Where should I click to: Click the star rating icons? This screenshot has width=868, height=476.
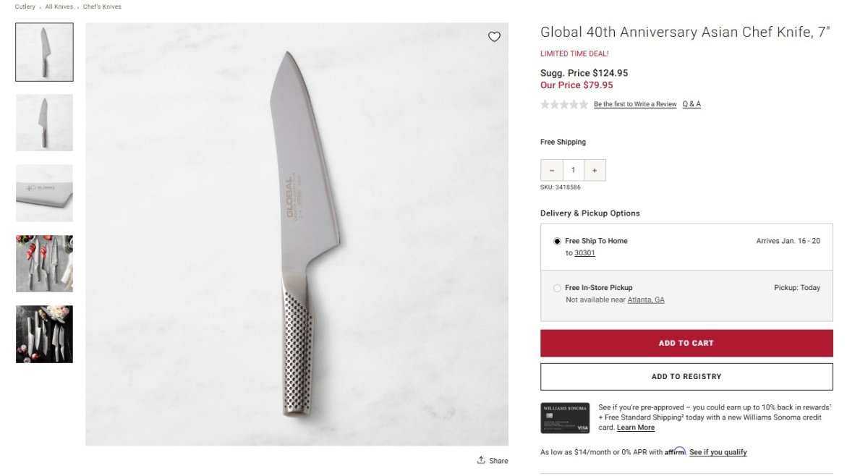coord(564,104)
